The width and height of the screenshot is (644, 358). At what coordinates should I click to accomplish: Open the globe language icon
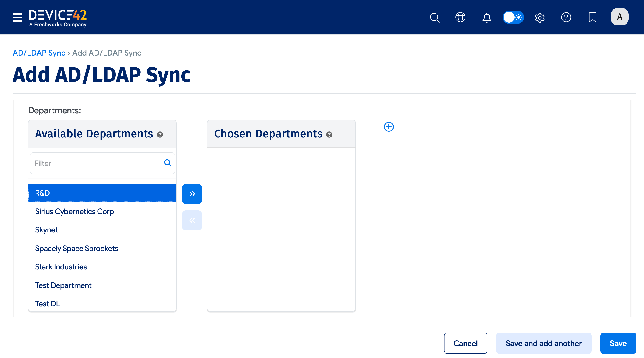click(460, 17)
